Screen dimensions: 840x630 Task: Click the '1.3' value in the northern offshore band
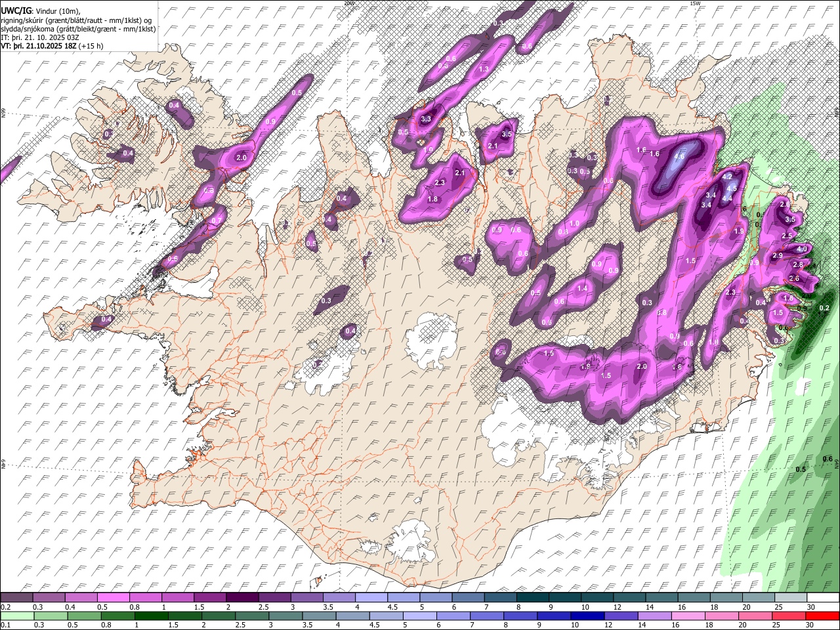[484, 69]
